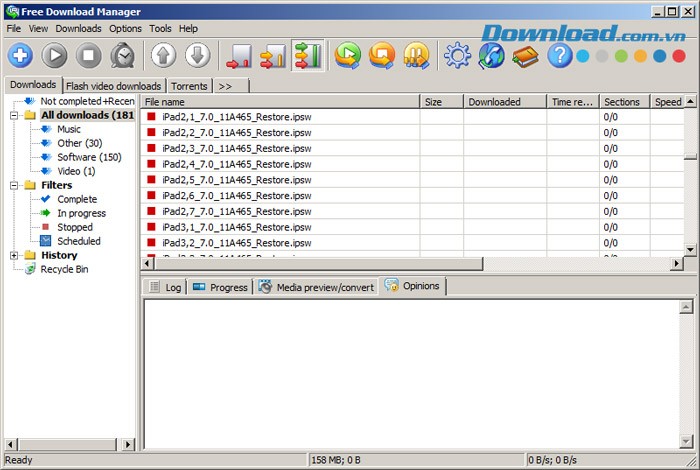Open the Media preview/convert tab
Screen dimensions: 700x470
click(317, 287)
